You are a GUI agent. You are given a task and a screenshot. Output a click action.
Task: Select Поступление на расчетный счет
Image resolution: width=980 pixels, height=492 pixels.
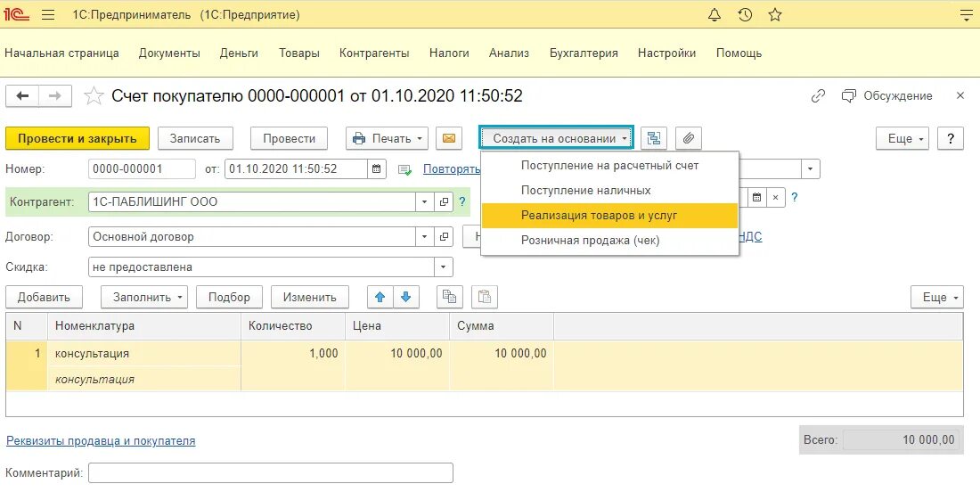click(x=610, y=166)
